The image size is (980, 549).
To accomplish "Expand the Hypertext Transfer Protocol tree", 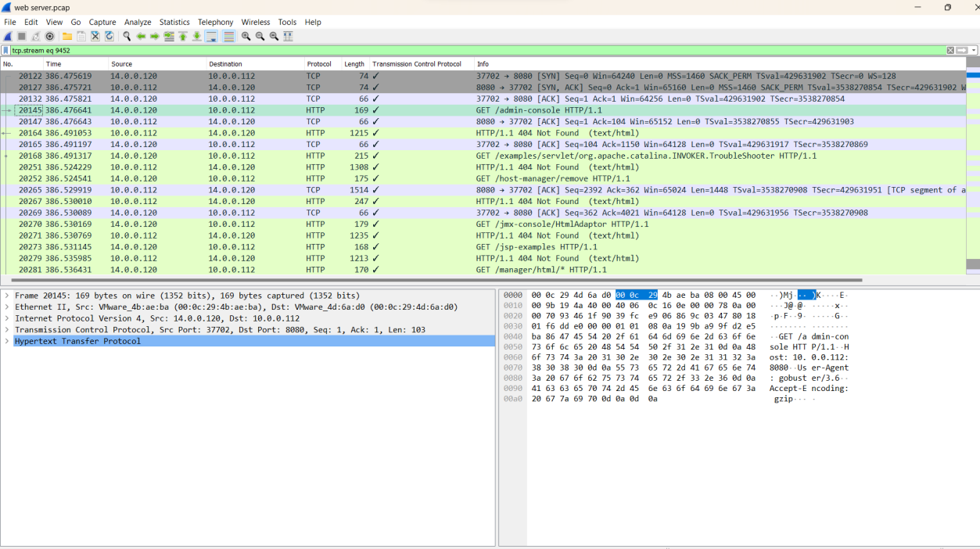I will (x=7, y=341).
